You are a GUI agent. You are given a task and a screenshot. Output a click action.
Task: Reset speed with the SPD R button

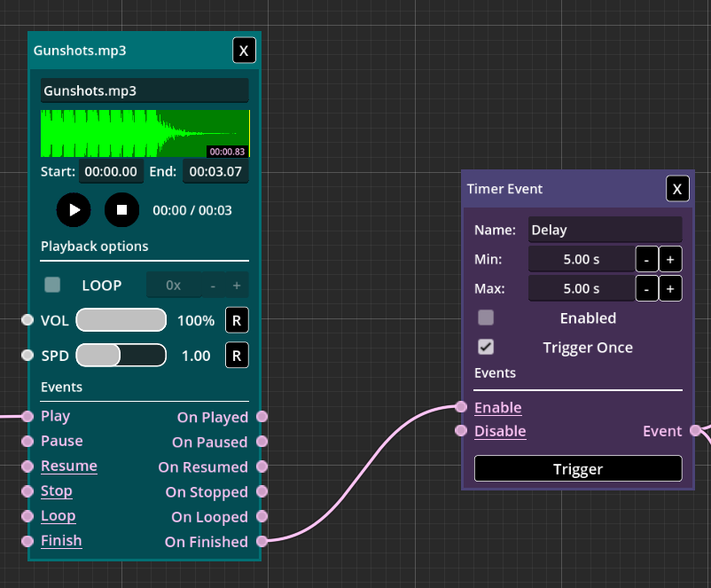pyautogui.click(x=237, y=356)
